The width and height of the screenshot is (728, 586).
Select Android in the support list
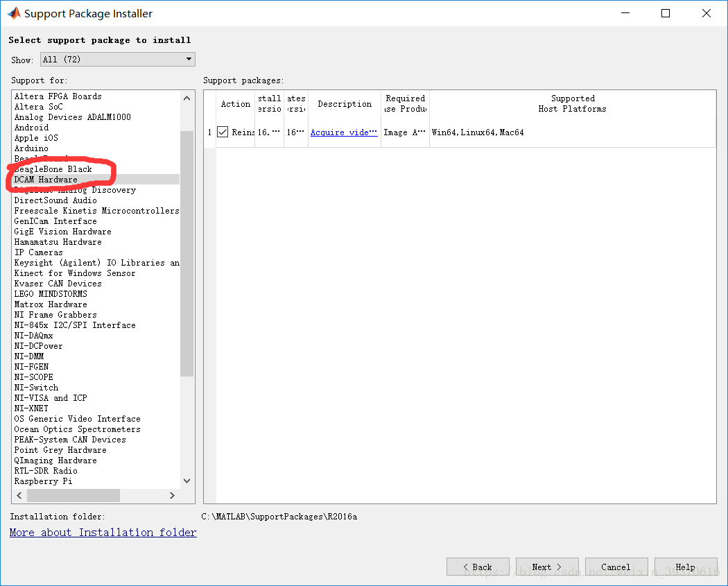96,127
